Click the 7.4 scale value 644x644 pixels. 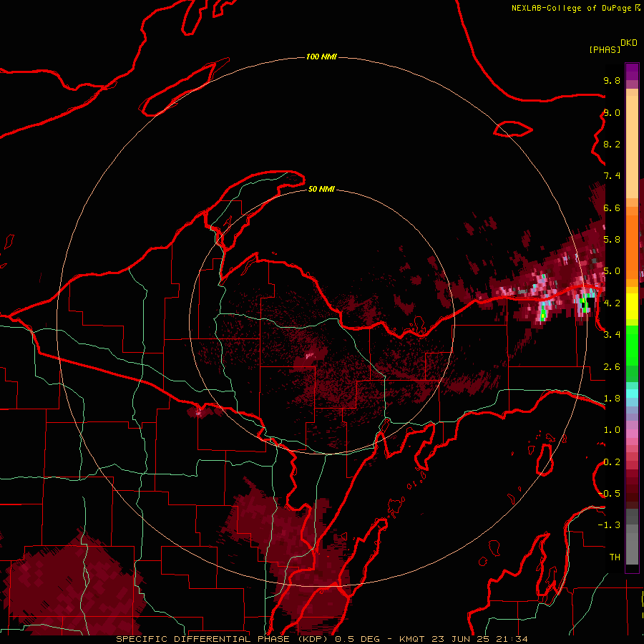tap(612, 176)
